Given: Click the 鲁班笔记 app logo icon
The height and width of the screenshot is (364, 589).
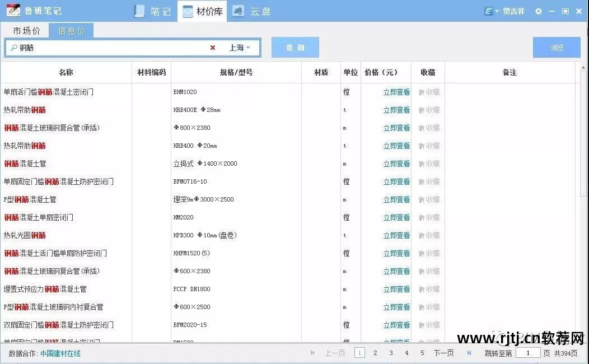Looking at the screenshot, I should (x=13, y=11).
